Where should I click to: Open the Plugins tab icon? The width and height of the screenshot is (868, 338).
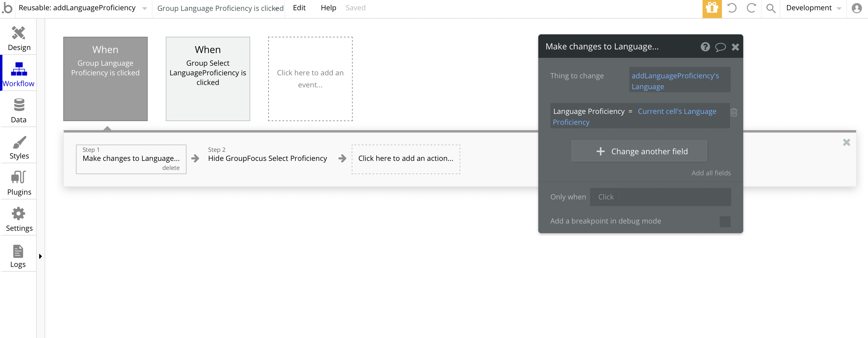18,177
